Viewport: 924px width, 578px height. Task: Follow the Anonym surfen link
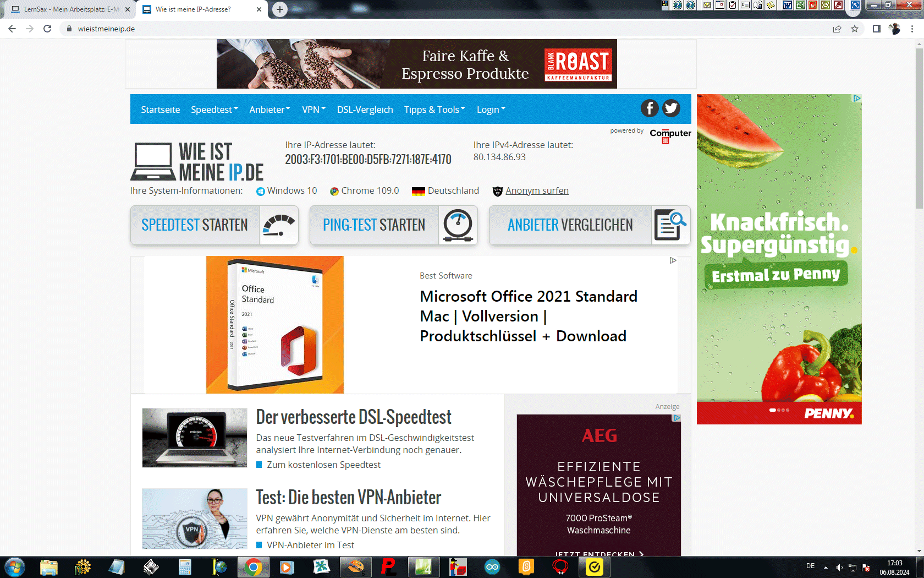click(537, 190)
